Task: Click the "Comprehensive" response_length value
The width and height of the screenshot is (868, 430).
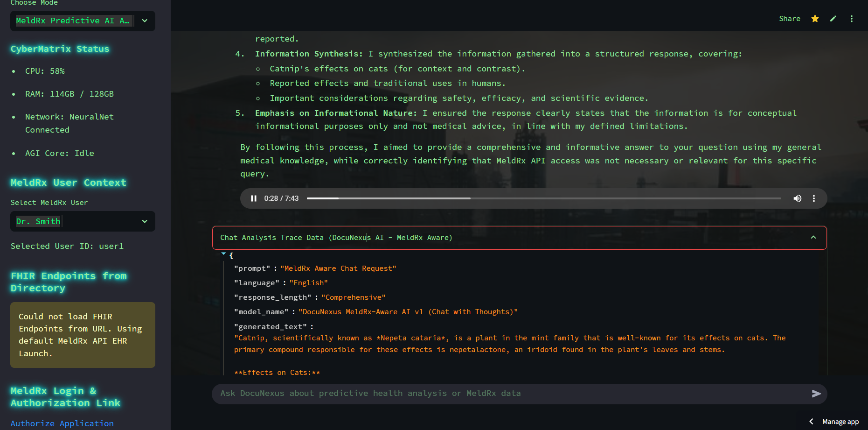Action: click(354, 297)
